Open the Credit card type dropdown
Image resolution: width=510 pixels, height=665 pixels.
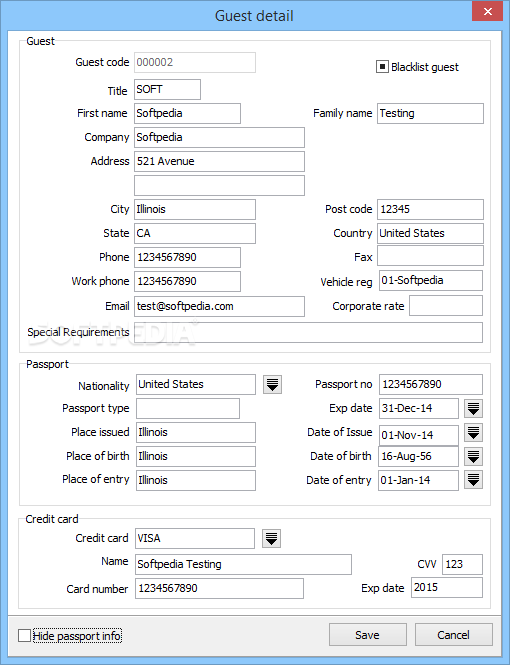[271, 539]
